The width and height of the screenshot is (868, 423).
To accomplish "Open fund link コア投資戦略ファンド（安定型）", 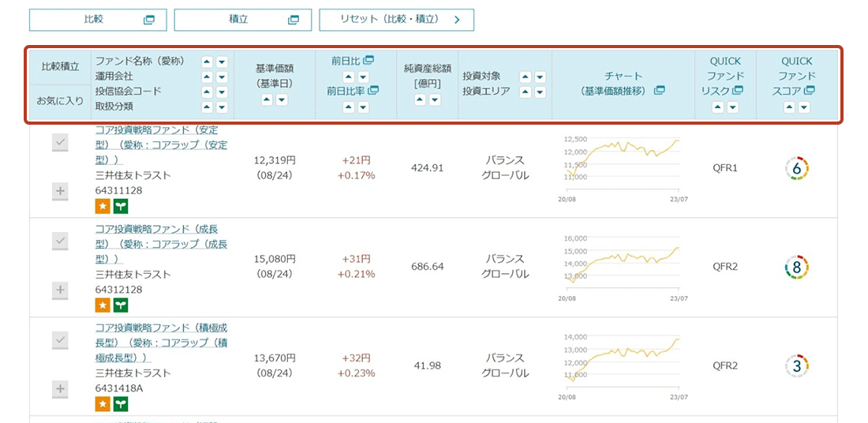I will 161,146.
